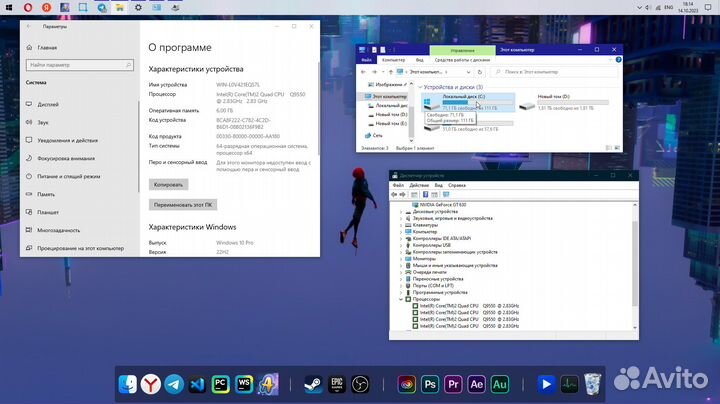Click the Device Manager vertical scrollbar
The width and height of the screenshot is (720, 404).
[635, 266]
